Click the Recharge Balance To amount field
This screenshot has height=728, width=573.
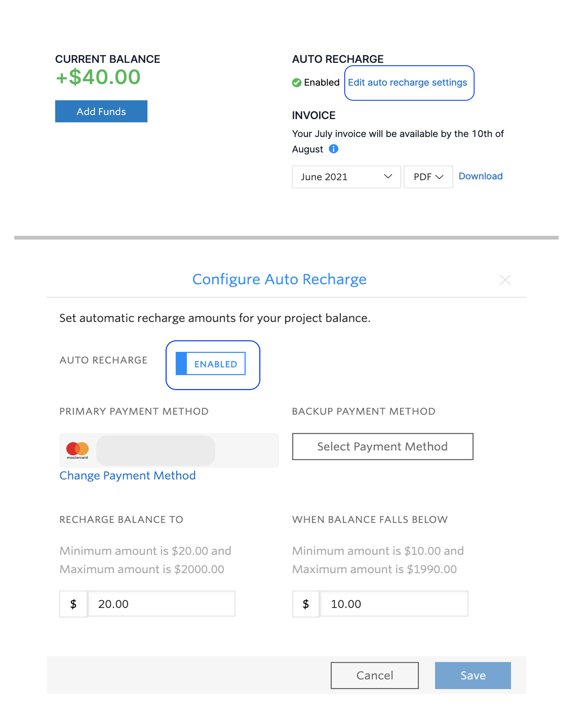161,604
